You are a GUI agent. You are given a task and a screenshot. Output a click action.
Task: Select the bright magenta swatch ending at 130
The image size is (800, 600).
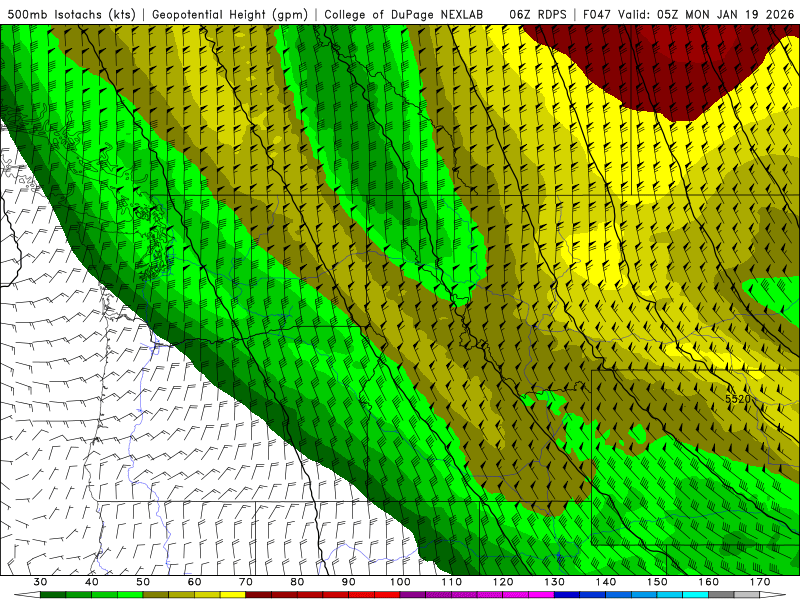click(x=542, y=596)
